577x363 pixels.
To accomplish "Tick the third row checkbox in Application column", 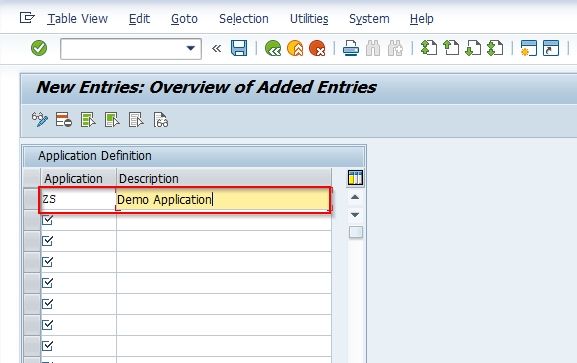I will pos(47,241).
